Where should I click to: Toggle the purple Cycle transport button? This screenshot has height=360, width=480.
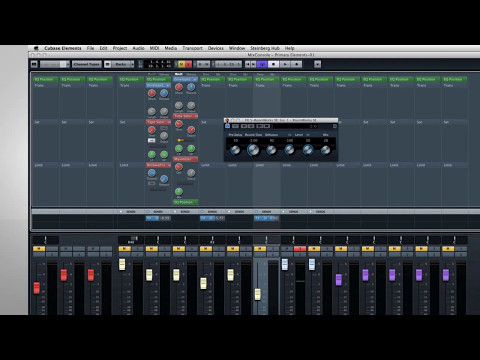pyautogui.click(x=262, y=64)
